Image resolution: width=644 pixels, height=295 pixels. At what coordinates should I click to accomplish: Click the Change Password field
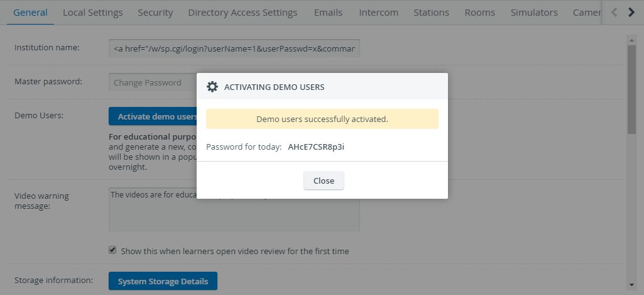click(x=153, y=82)
